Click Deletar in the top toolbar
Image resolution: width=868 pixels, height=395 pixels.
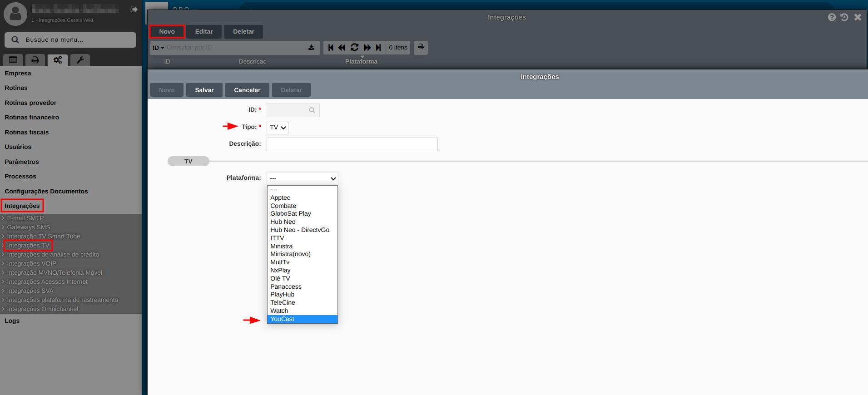point(244,32)
